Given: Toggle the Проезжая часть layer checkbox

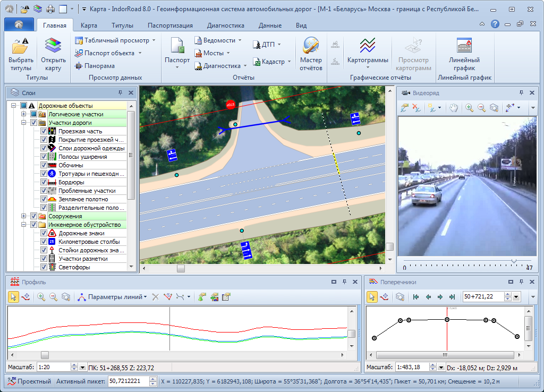Looking at the screenshot, I should point(44,131).
